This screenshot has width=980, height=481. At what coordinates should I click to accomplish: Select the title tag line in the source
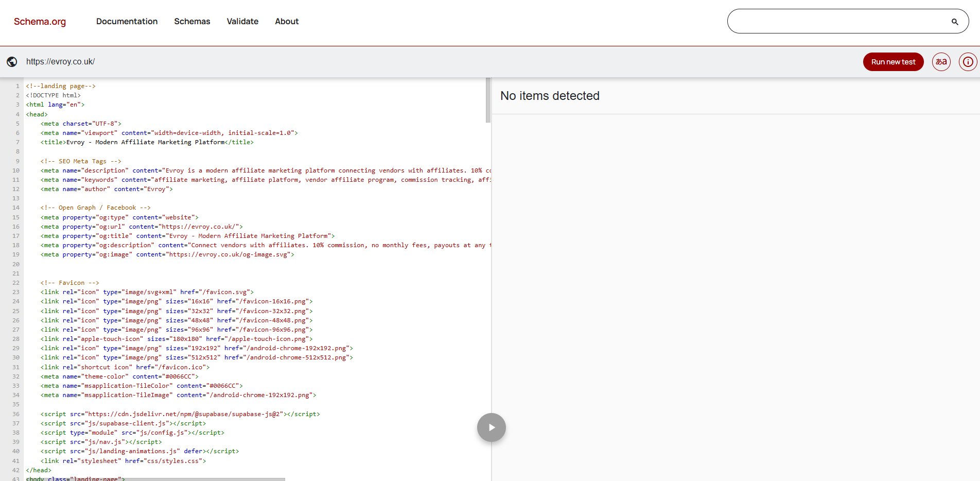click(147, 142)
